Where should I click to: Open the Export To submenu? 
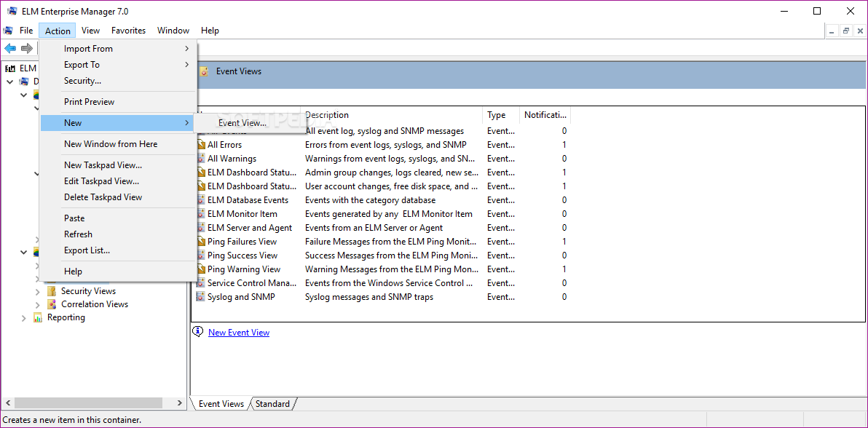[119, 65]
